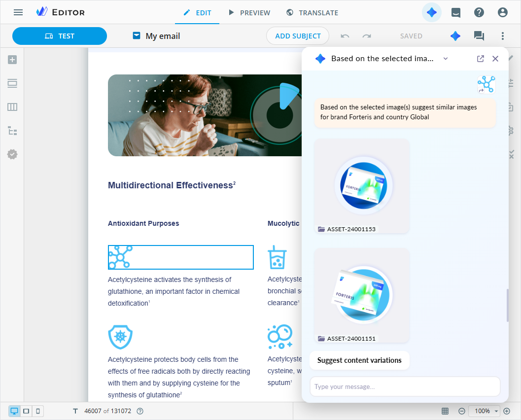Open the user account profile icon
Image resolution: width=521 pixels, height=420 pixels.
pyautogui.click(x=502, y=12)
